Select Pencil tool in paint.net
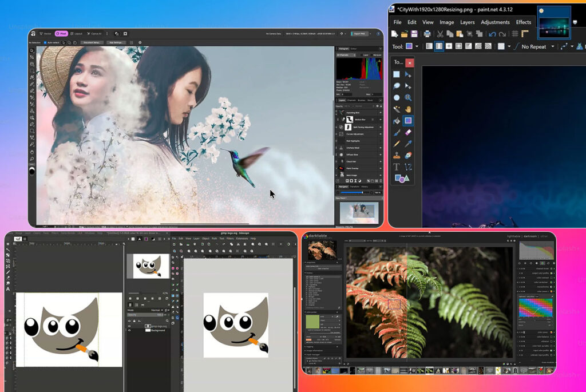Screen dimensions: 586x392 397,144
